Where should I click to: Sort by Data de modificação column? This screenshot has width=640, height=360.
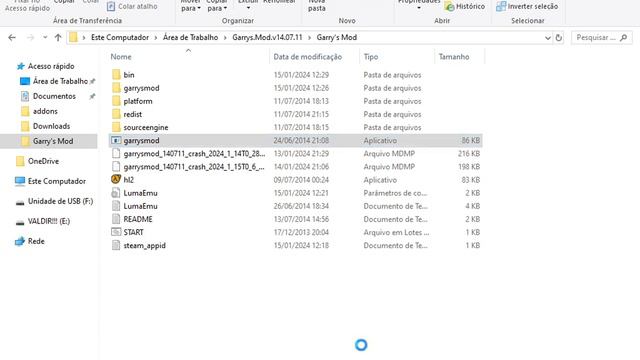coord(308,57)
